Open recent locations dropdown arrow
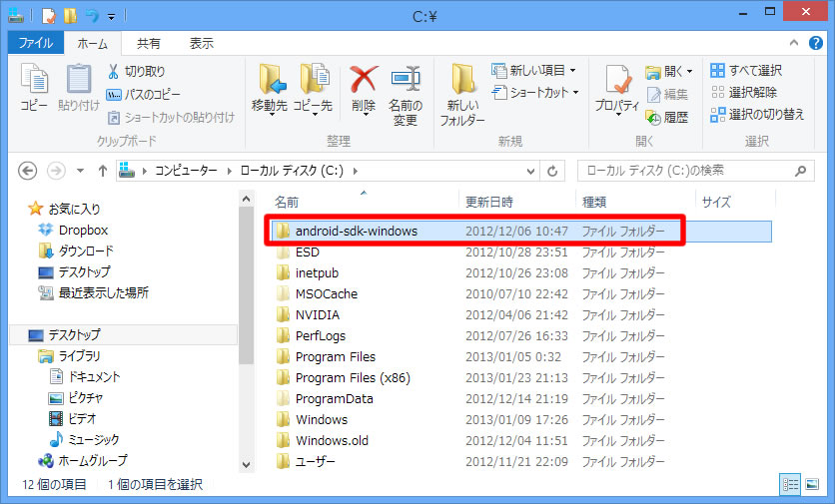 click(x=80, y=171)
